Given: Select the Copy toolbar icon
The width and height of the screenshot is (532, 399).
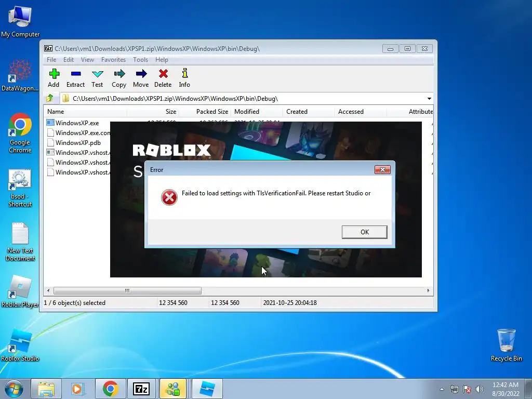Looking at the screenshot, I should point(119,78).
